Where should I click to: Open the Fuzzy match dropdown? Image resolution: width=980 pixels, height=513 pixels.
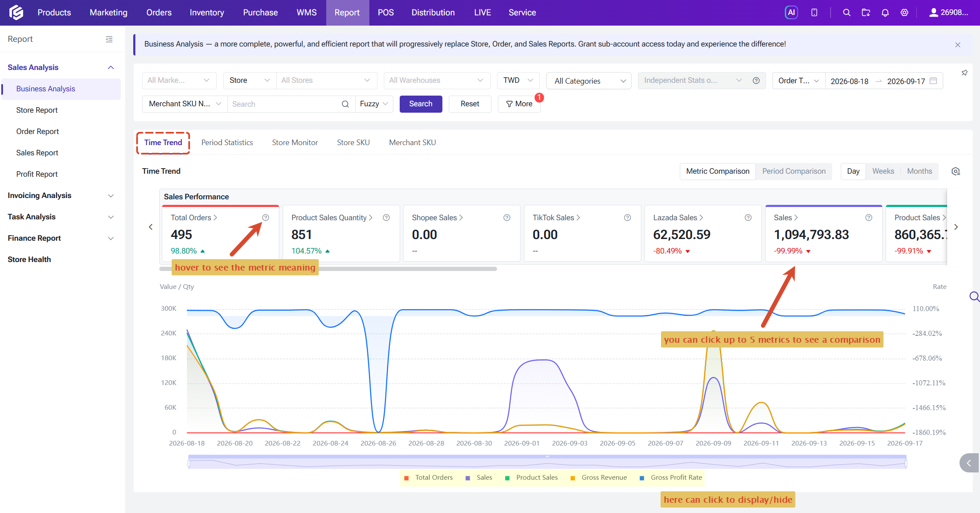click(x=374, y=104)
